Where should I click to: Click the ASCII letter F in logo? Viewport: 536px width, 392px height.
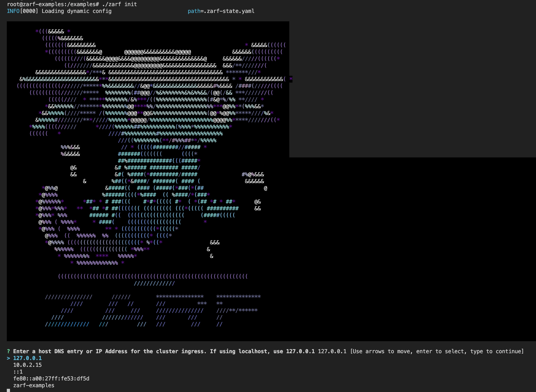237,310
